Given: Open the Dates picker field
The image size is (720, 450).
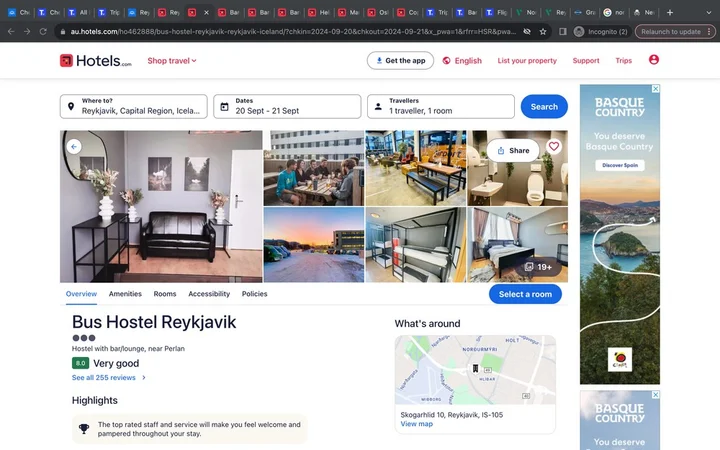Looking at the screenshot, I should pos(286,106).
